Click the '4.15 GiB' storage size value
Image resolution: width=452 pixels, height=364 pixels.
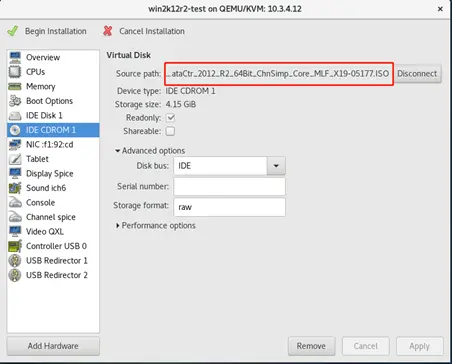pyautogui.click(x=181, y=104)
